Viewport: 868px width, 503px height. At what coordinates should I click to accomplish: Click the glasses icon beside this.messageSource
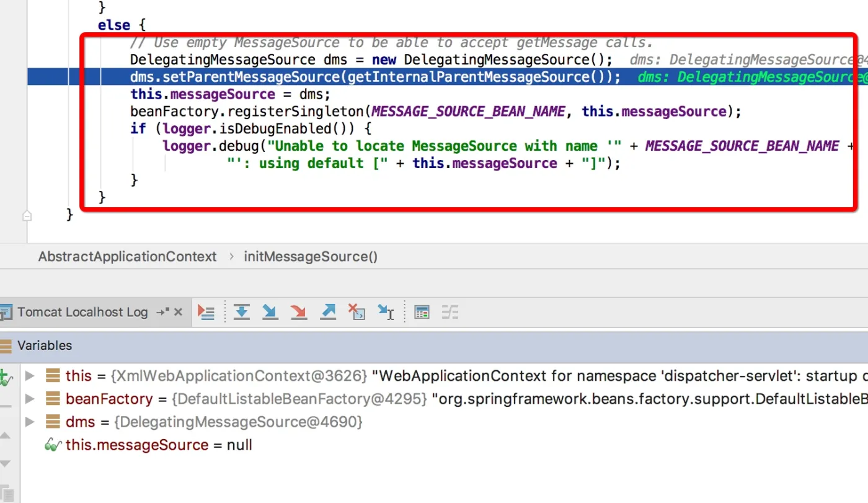coord(53,445)
